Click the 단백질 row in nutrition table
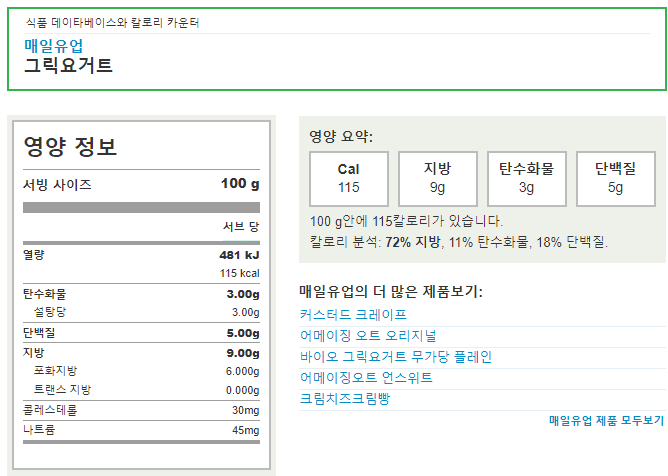The height and width of the screenshot is (476, 668). pyautogui.click(x=141, y=333)
